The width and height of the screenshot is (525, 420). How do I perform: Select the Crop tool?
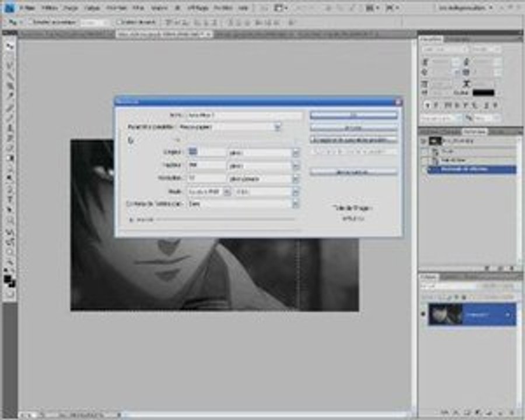point(10,86)
